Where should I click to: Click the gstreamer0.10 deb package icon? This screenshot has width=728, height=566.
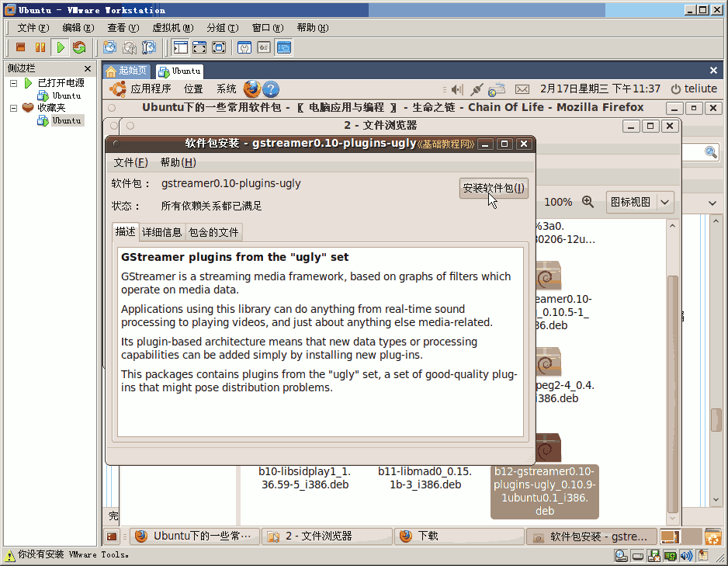tap(548, 276)
